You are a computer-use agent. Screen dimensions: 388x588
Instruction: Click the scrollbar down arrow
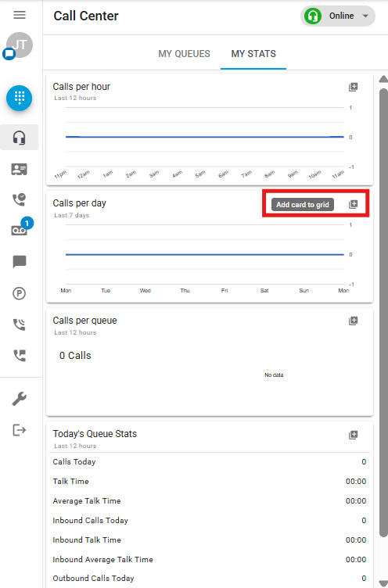[x=383, y=583]
